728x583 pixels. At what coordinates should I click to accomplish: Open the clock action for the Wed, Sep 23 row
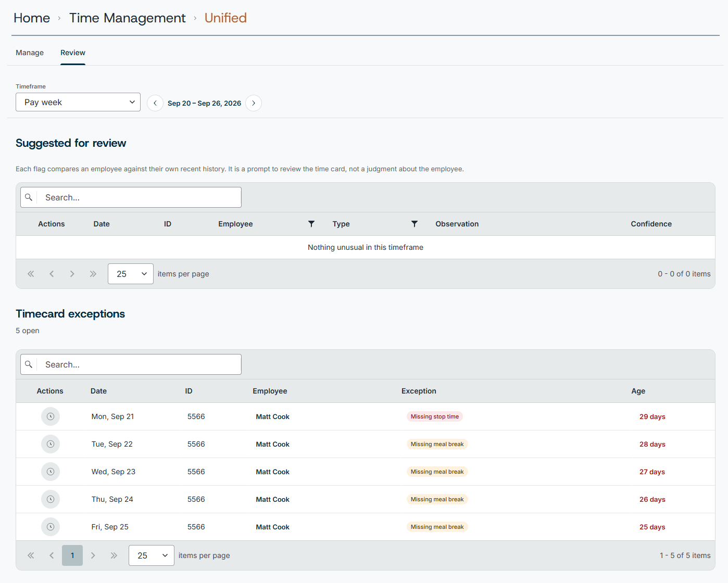coord(51,472)
